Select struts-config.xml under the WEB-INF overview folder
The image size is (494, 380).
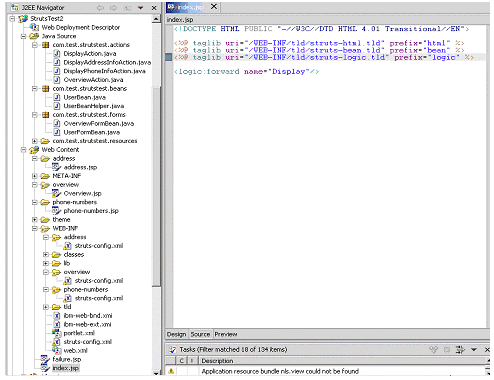[x=99, y=281]
